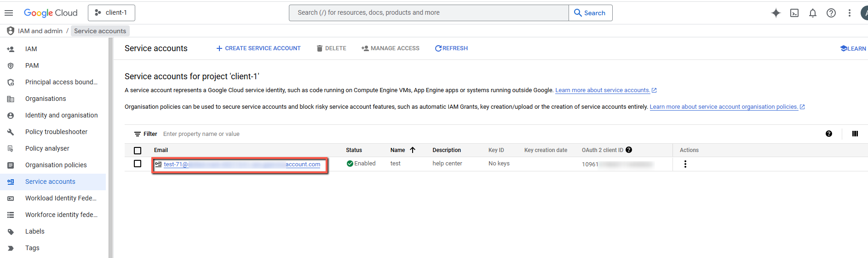Open actions menu for test service account
The width and height of the screenshot is (868, 258).
tap(685, 164)
